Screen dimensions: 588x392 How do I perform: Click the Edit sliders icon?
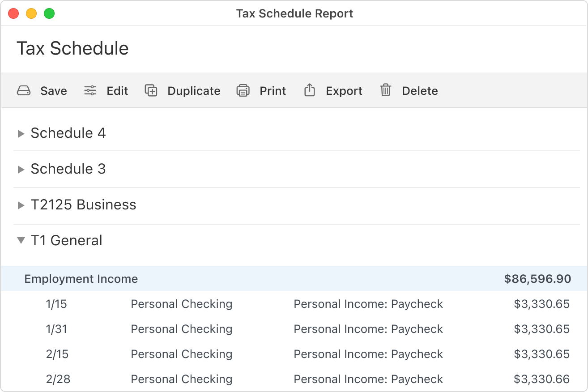click(90, 91)
